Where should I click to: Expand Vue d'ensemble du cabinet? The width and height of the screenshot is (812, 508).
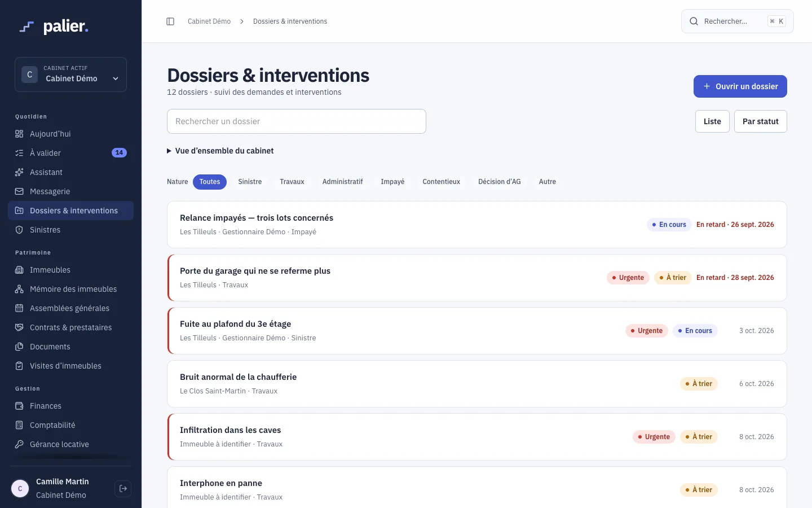tap(220, 151)
